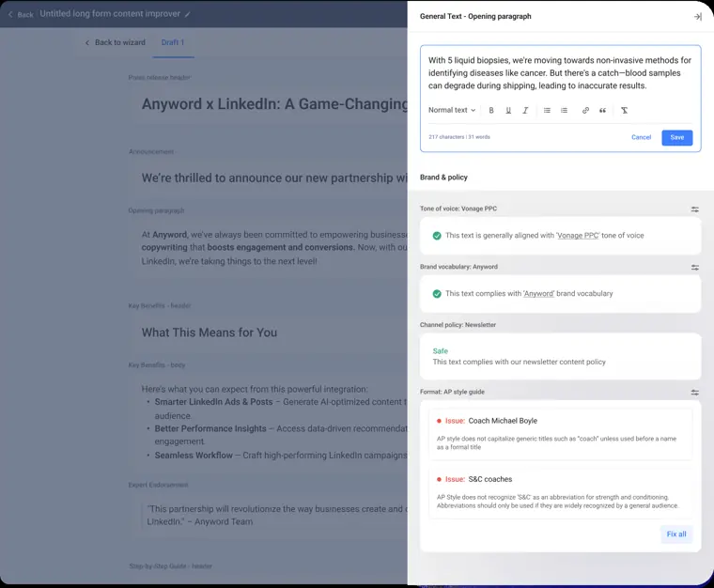Insert a bulleted list
The height and width of the screenshot is (588, 714).
point(547,111)
